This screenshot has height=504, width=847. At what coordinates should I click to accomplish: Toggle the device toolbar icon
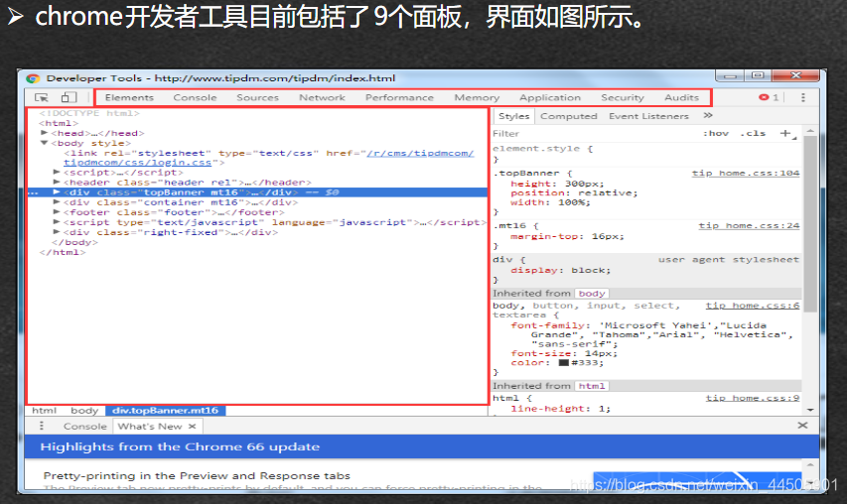point(69,97)
